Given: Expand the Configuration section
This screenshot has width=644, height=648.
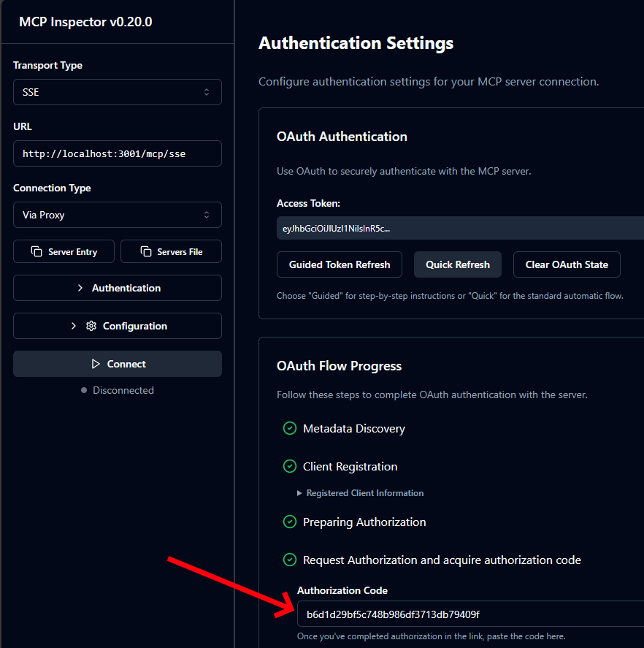Looking at the screenshot, I should (118, 326).
